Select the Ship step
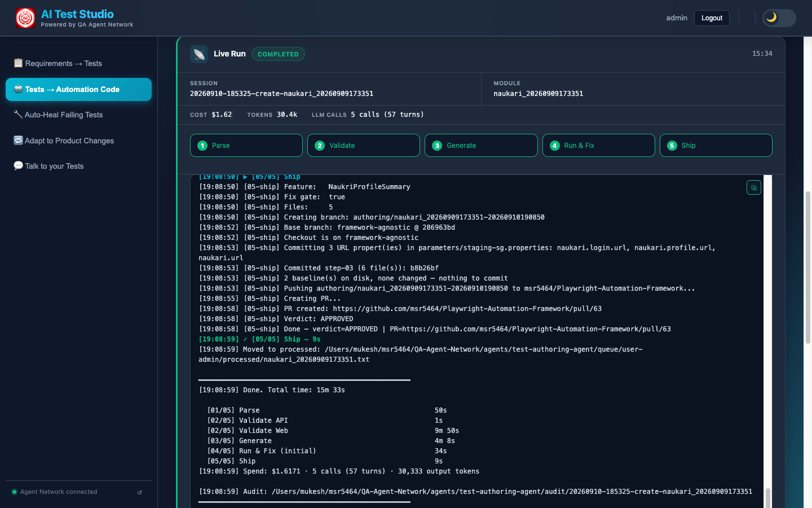 click(x=716, y=145)
